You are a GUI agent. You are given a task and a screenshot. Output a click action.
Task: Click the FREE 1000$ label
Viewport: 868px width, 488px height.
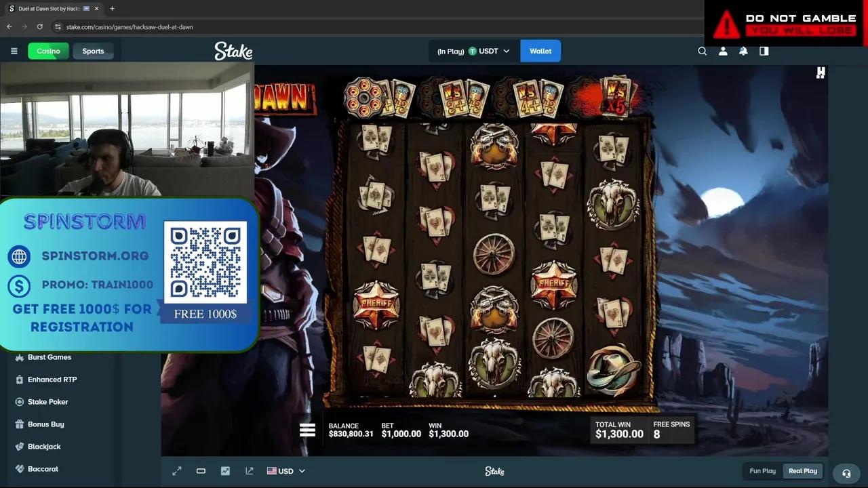[205, 314]
